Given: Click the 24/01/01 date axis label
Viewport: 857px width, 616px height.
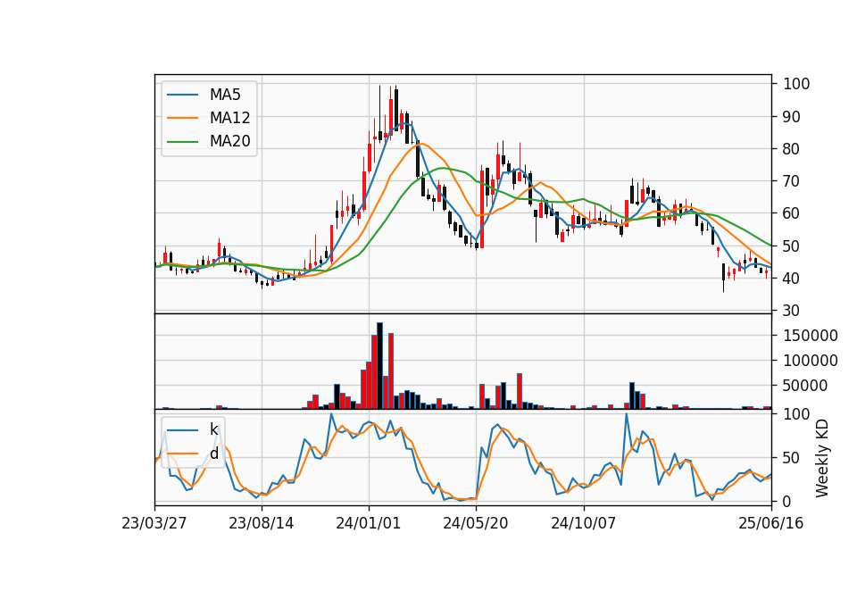Looking at the screenshot, I should coord(369,523).
